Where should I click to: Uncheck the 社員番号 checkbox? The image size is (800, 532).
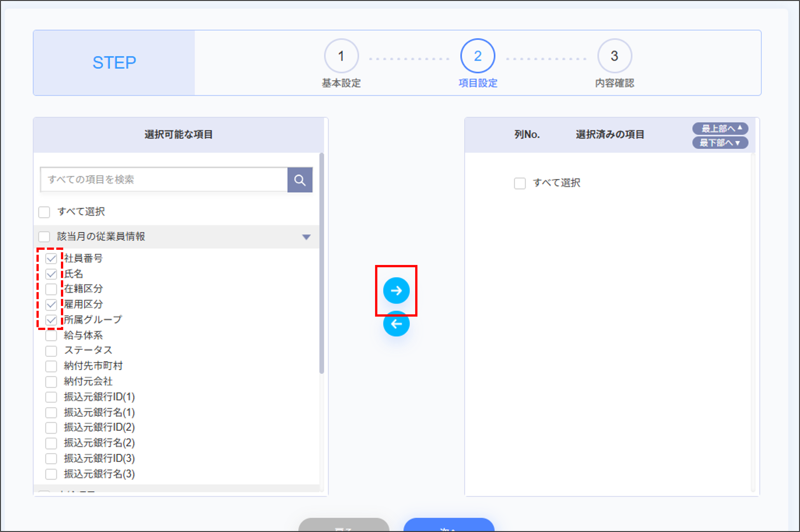[51, 259]
